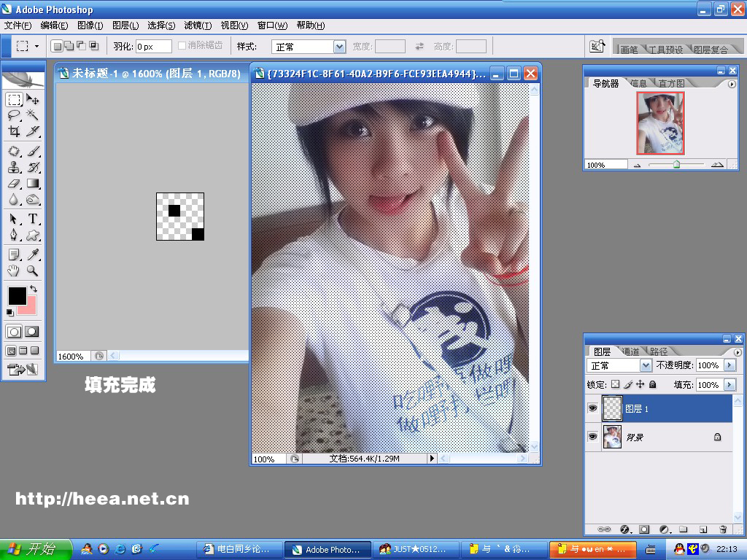Select the Magic Wand tool
The height and width of the screenshot is (560, 747).
coord(33,115)
